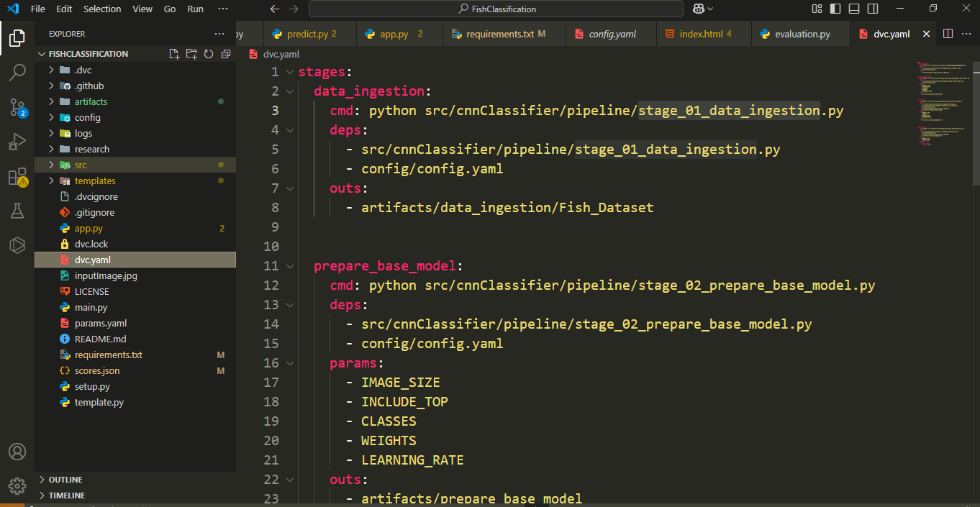Open the Search view in activity bar

tap(17, 73)
